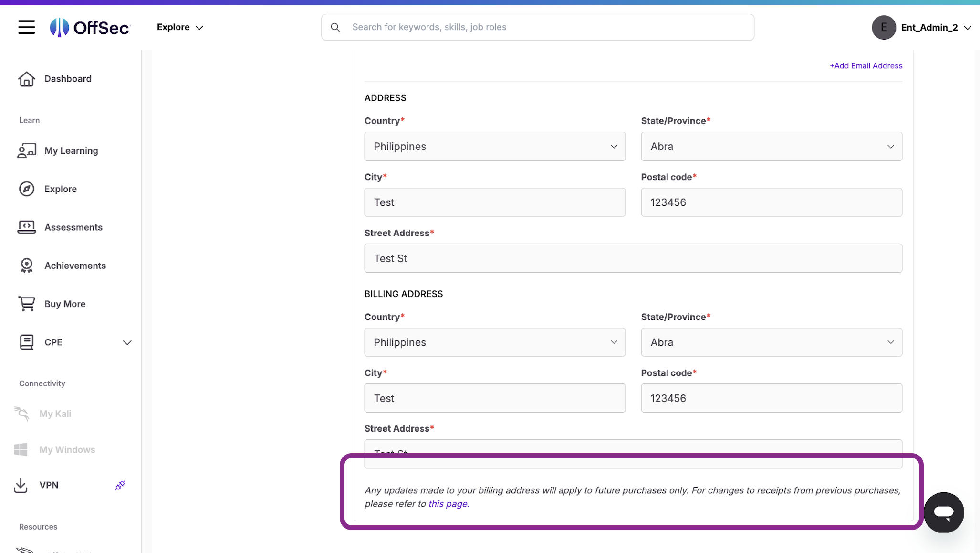
Task: Open the Ent_Admin_2 account menu
Action: point(922,27)
